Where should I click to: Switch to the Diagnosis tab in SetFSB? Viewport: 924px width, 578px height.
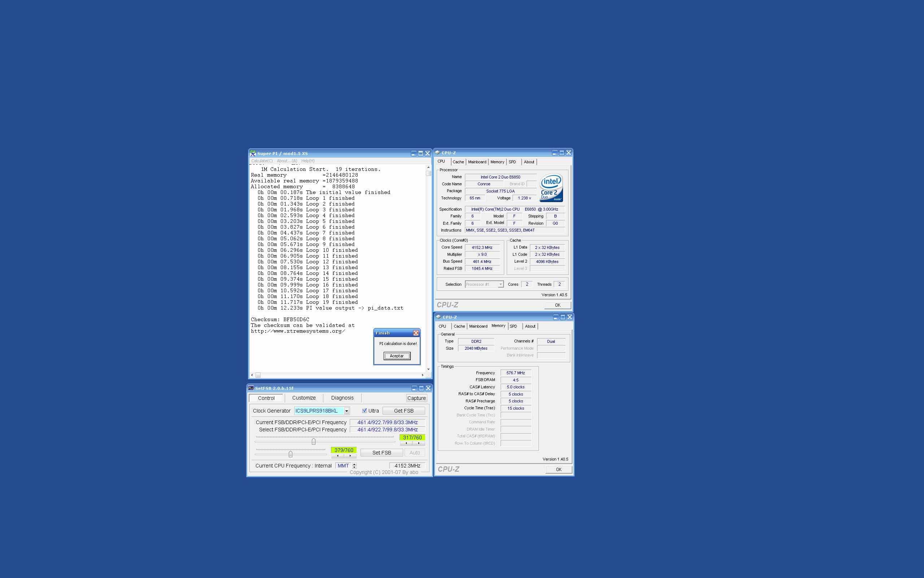click(x=343, y=398)
